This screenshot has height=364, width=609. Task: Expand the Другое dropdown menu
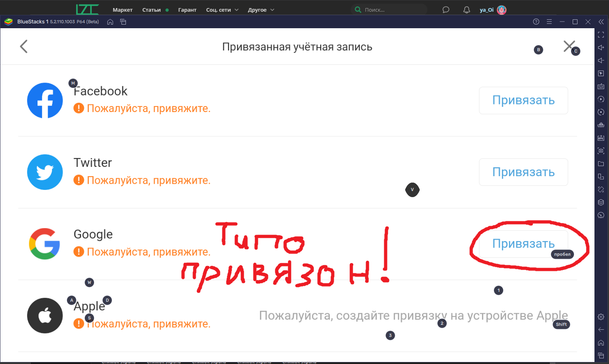[x=261, y=10]
